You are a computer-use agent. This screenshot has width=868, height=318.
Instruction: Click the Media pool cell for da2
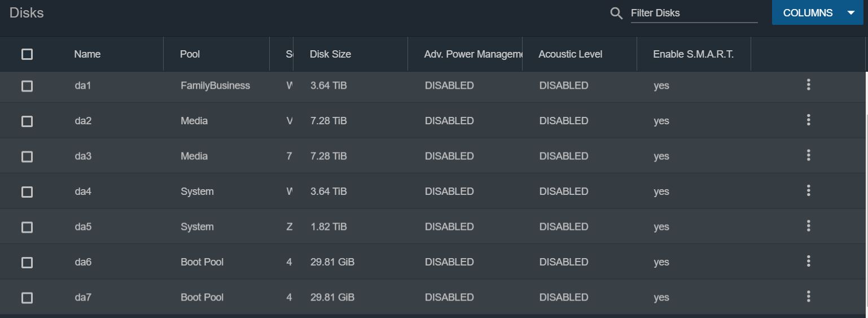194,121
